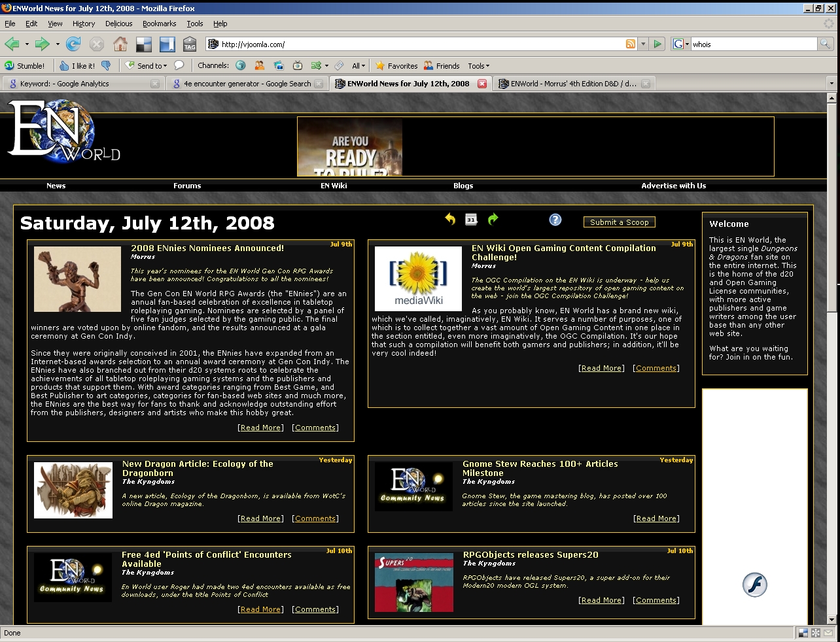Click the Stop loading icon
This screenshot has height=642, width=840.
(97, 44)
